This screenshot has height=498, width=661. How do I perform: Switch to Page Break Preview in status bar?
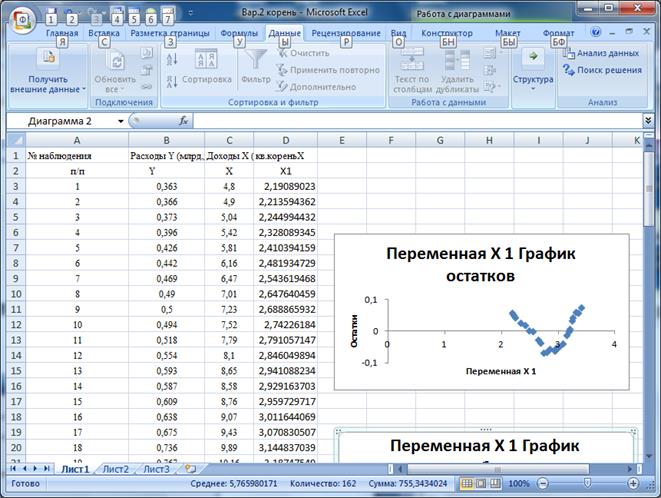[495, 483]
